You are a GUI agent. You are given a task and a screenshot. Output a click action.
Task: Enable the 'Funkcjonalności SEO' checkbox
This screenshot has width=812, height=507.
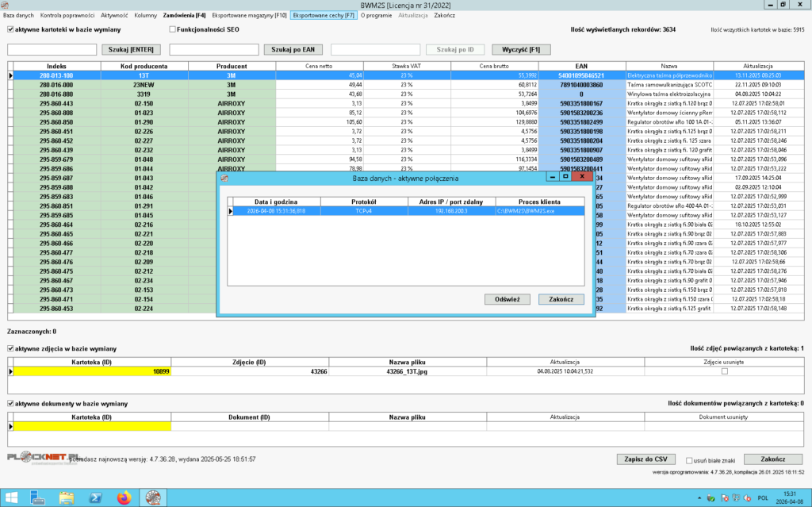172,30
